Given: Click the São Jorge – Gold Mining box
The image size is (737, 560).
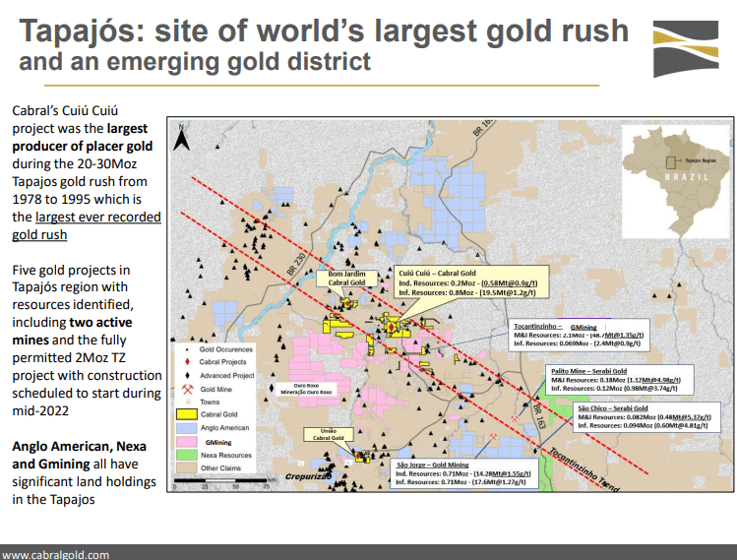Looking at the screenshot, I should (464, 473).
